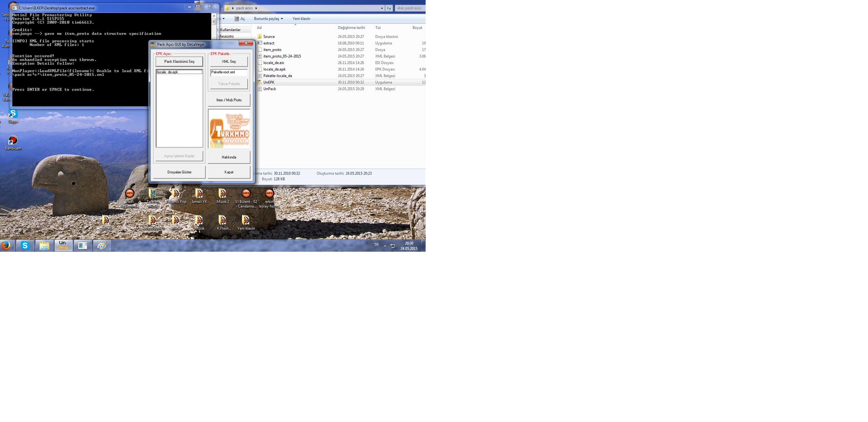868x422 pixels.
Task: Open the Item / Mob Proto tool
Action: tap(229, 100)
